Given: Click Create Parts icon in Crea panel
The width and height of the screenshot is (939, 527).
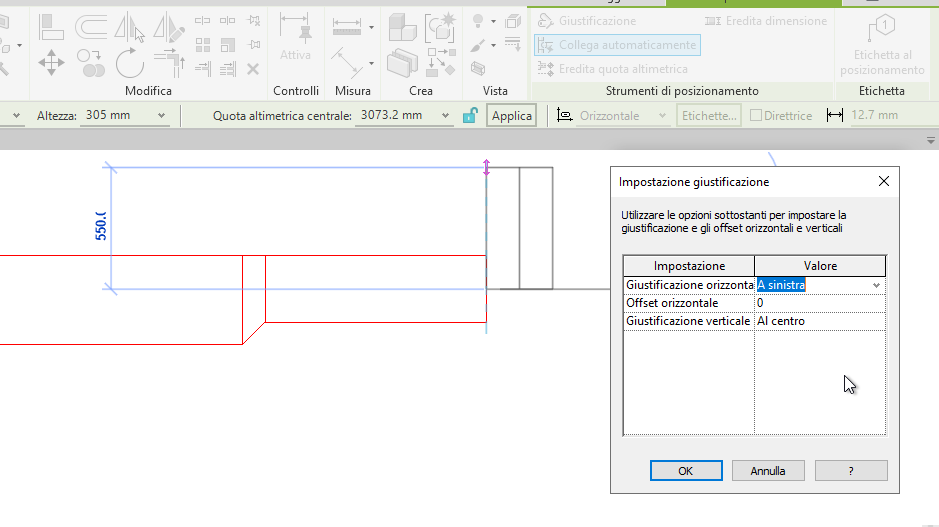Looking at the screenshot, I should point(402,63).
